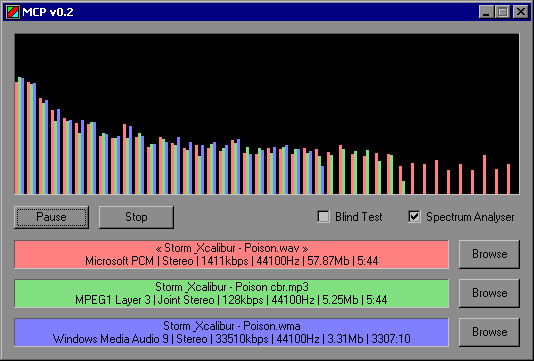Click the MCP app icon in title bar

(13, 12)
